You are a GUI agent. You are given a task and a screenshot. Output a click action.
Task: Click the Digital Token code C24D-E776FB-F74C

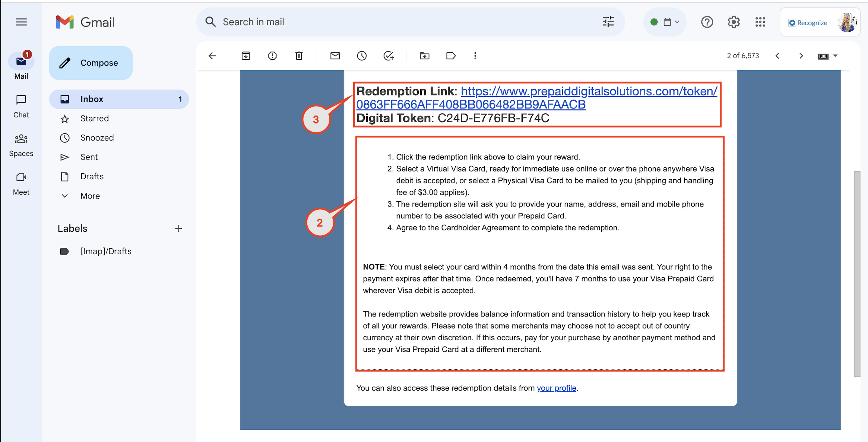(x=493, y=118)
